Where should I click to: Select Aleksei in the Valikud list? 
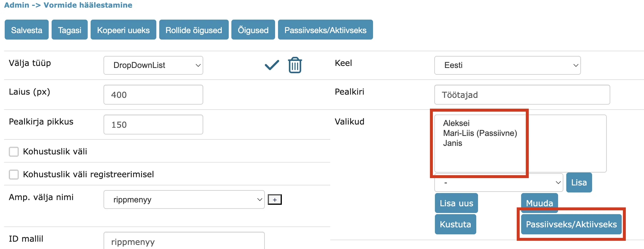[x=456, y=123]
